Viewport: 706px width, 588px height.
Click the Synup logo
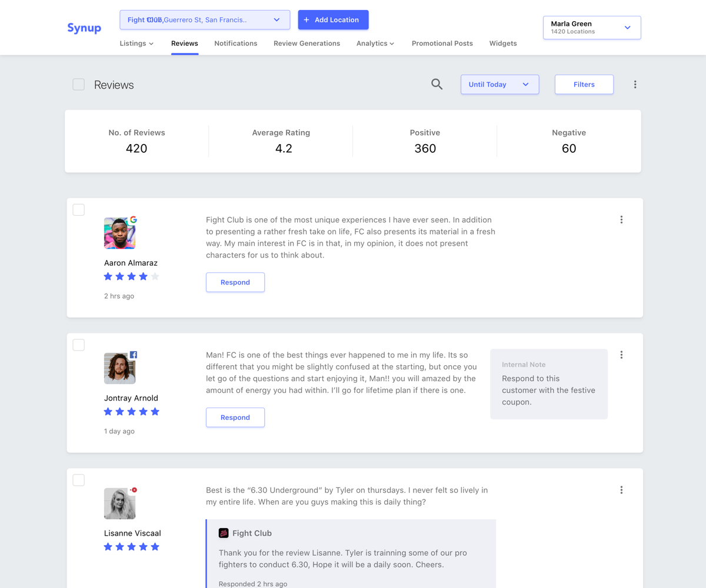[x=84, y=28]
